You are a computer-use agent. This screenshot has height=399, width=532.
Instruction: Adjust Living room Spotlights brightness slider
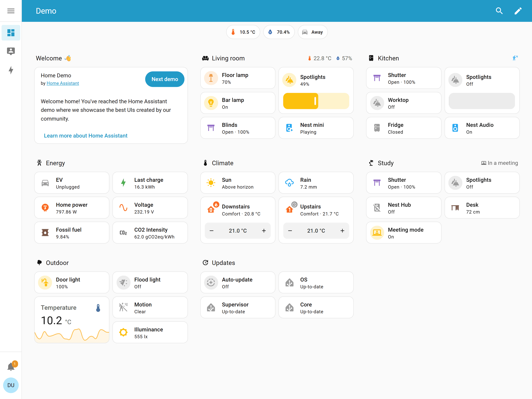pyautogui.click(x=316, y=101)
